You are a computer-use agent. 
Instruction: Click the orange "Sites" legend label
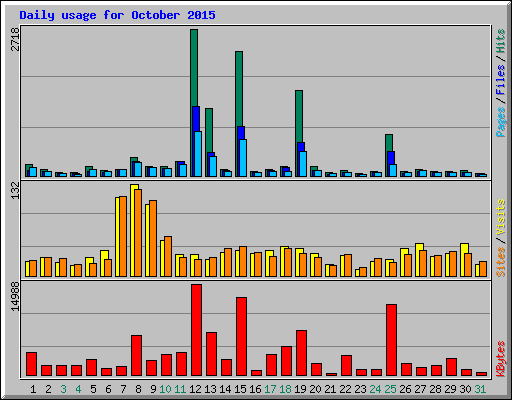501,262
